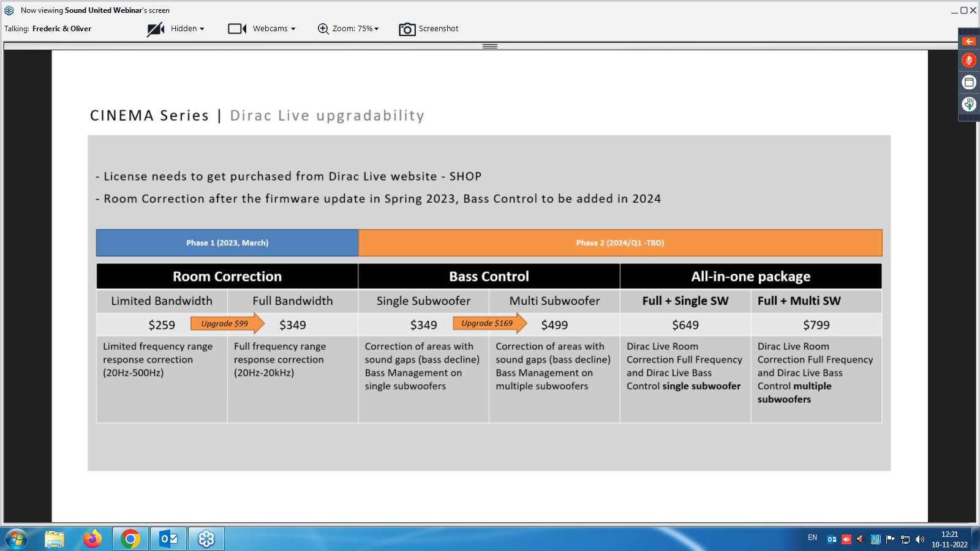Click the 'Multi Subwoofer' cell
The width and height of the screenshot is (980, 551).
pyautogui.click(x=554, y=301)
